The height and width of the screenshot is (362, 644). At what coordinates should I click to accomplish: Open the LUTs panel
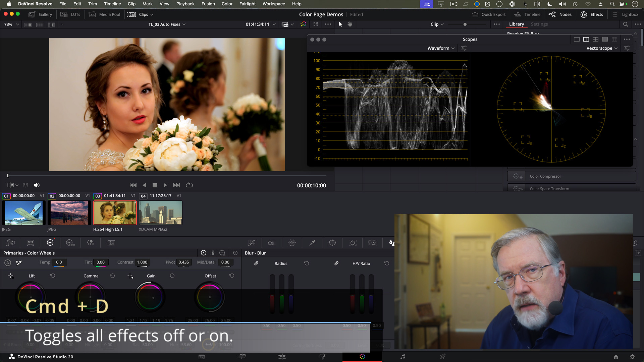click(70, 14)
